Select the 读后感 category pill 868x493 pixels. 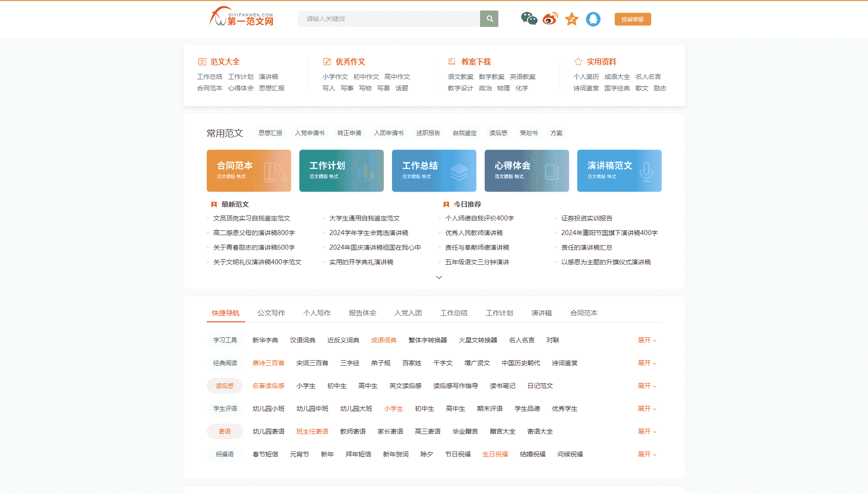click(x=225, y=386)
